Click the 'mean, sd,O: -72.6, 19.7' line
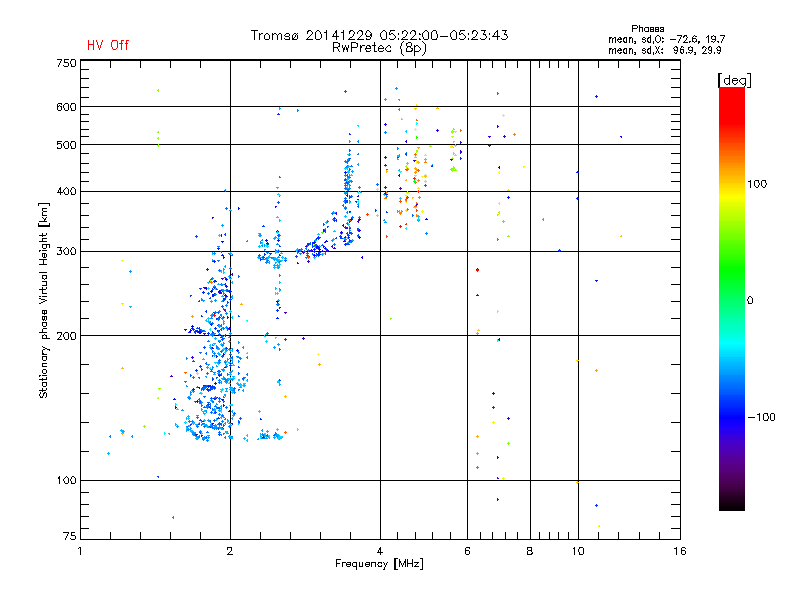 pos(666,39)
